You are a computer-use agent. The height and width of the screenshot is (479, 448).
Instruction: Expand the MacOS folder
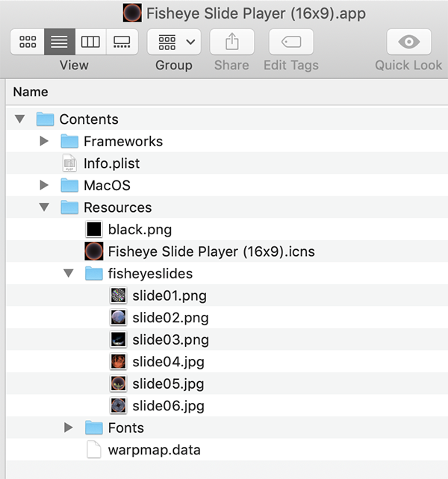pos(44,185)
